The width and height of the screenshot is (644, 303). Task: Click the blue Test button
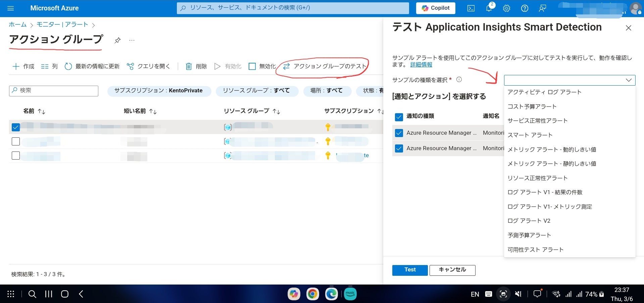pyautogui.click(x=410, y=270)
